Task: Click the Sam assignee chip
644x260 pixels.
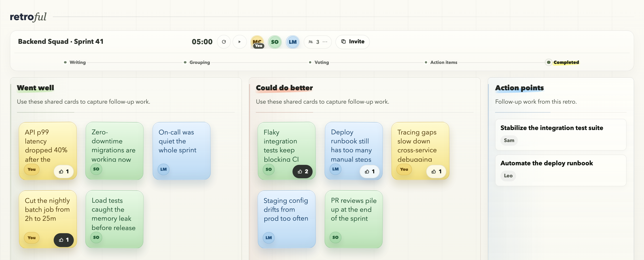Action: click(x=509, y=140)
